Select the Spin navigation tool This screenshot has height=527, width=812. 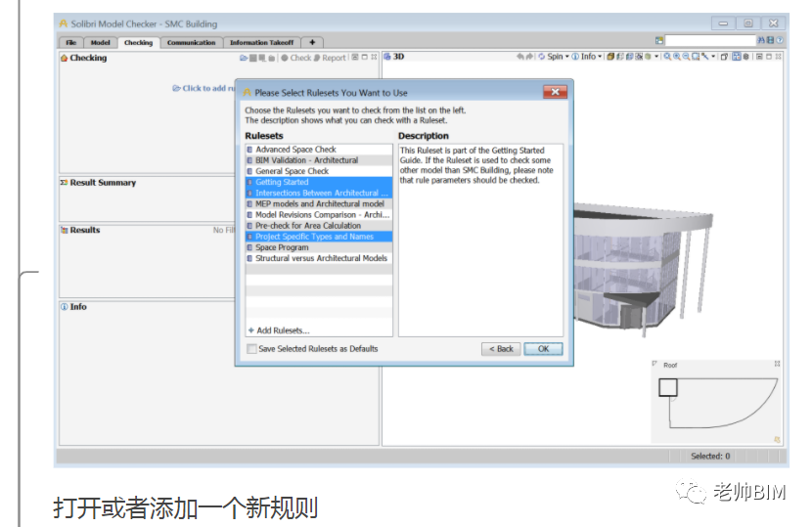pos(551,57)
